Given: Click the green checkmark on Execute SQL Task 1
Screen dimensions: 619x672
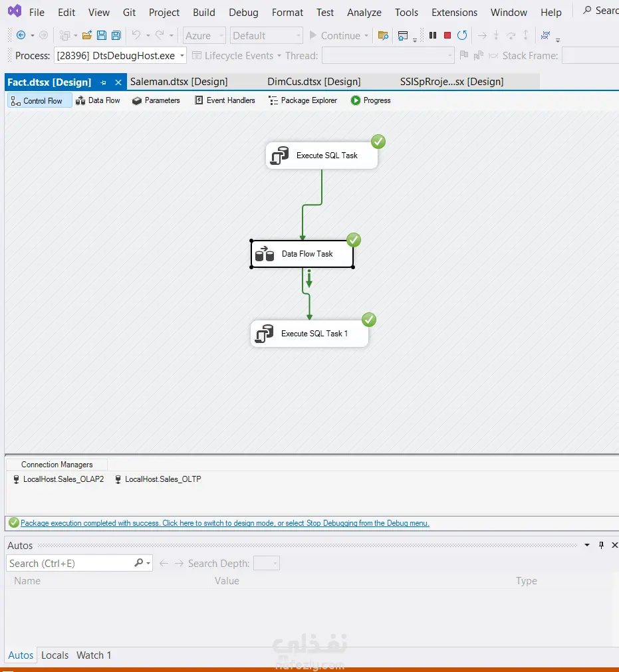Looking at the screenshot, I should [368, 320].
